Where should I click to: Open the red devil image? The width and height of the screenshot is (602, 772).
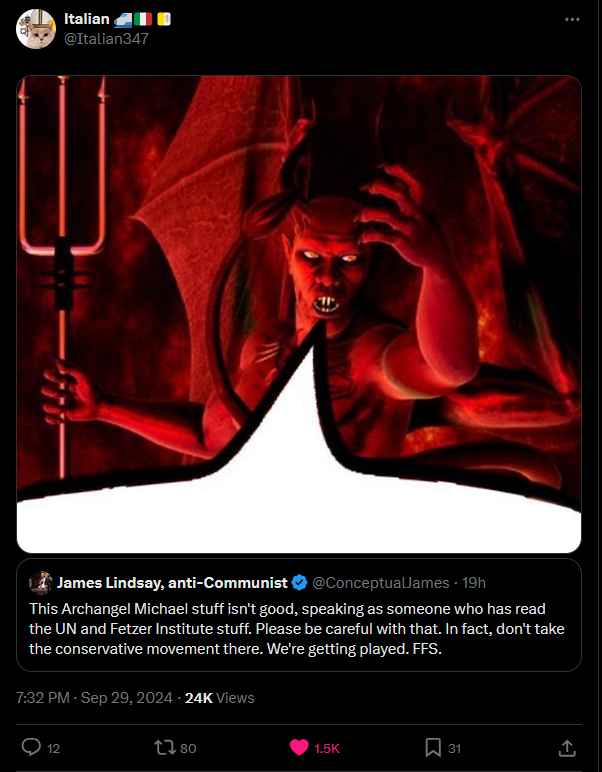299,314
